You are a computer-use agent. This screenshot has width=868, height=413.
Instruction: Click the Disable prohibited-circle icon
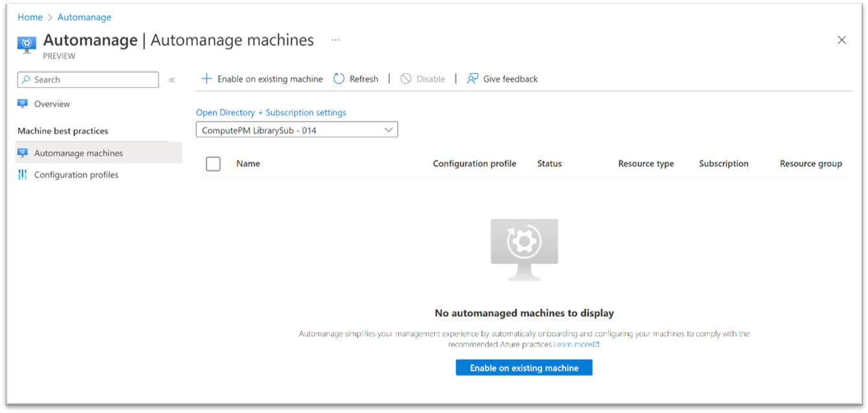(406, 79)
